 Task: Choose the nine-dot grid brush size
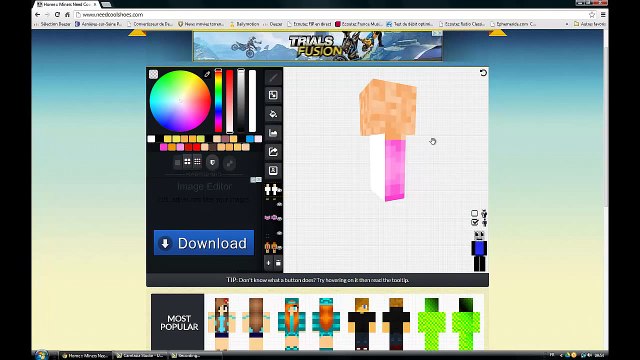[x=197, y=162]
